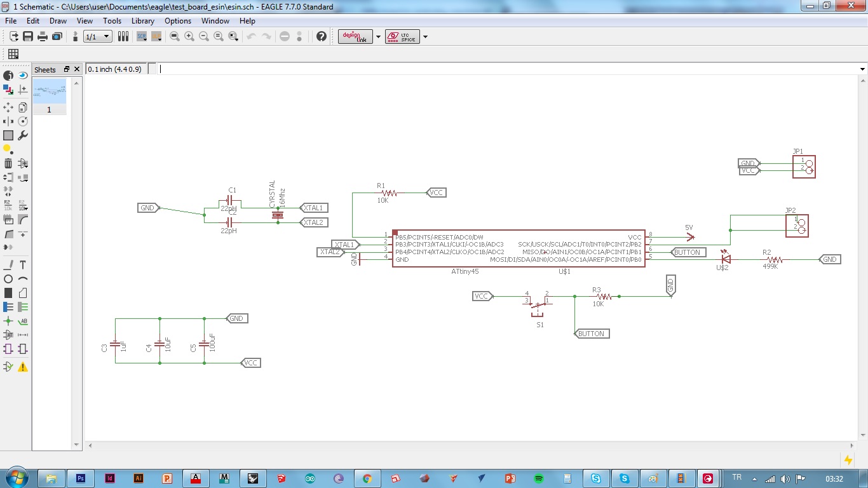The height and width of the screenshot is (488, 868).
Task: Select the Junction tool
Action: point(8,322)
